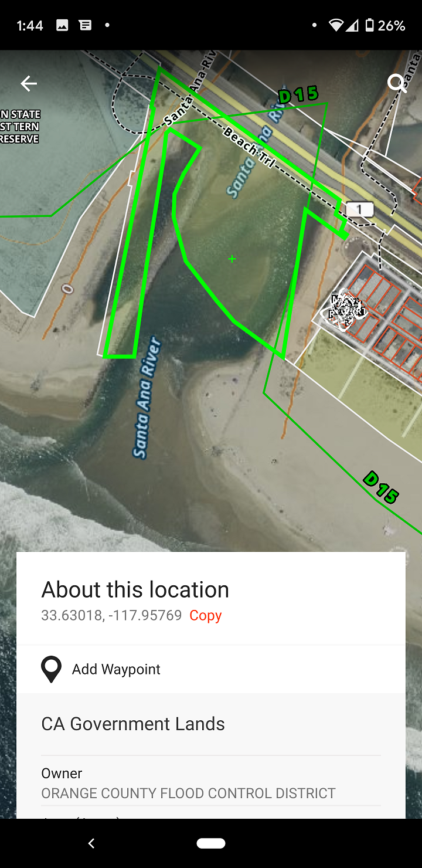
Task: Tap the lower-right D15 zone label
Action: (x=381, y=487)
